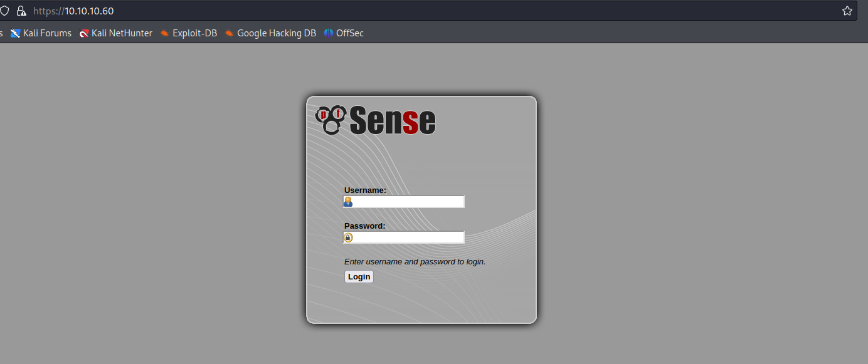Click the Password input field

(x=404, y=237)
